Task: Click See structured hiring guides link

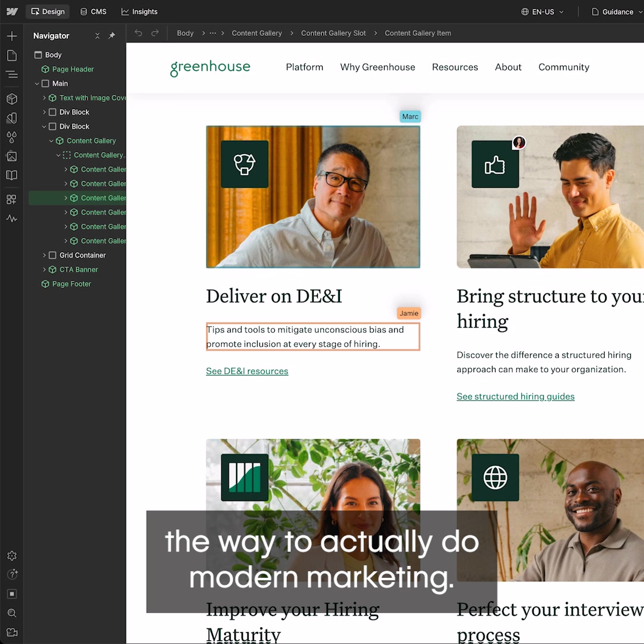Action: (515, 397)
